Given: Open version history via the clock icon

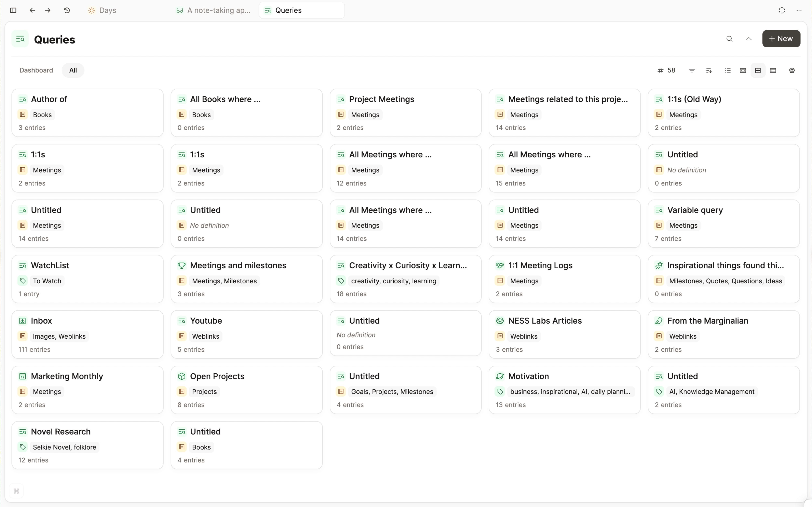Looking at the screenshot, I should pos(66,10).
